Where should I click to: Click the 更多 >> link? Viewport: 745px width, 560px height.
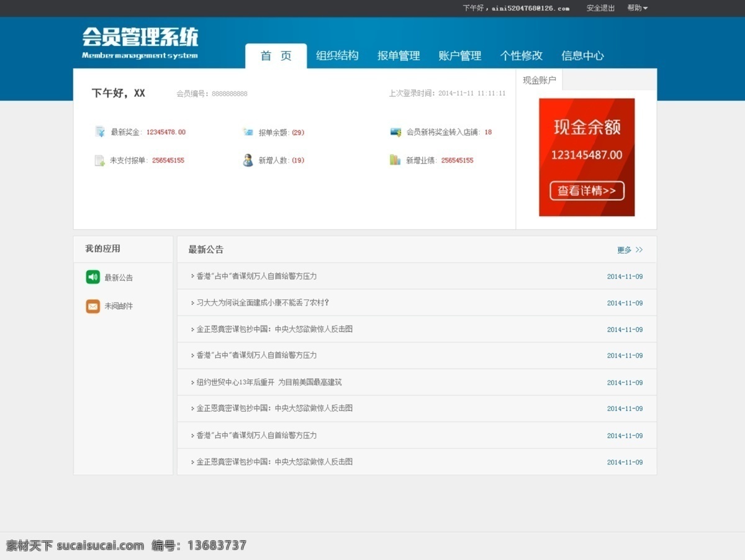tap(630, 250)
